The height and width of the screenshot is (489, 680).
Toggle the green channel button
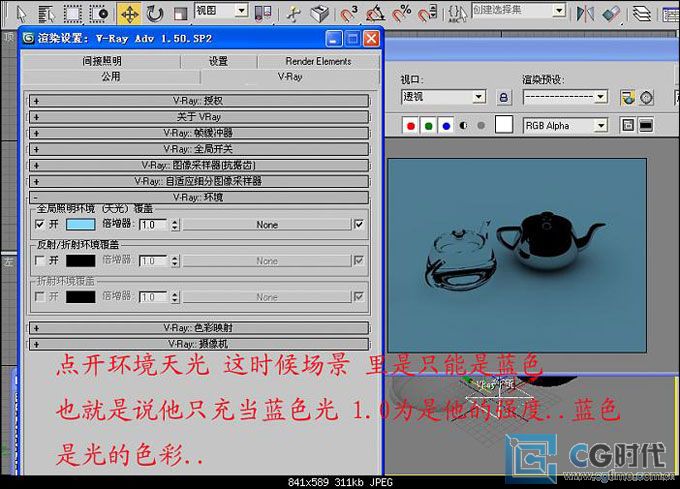428,126
